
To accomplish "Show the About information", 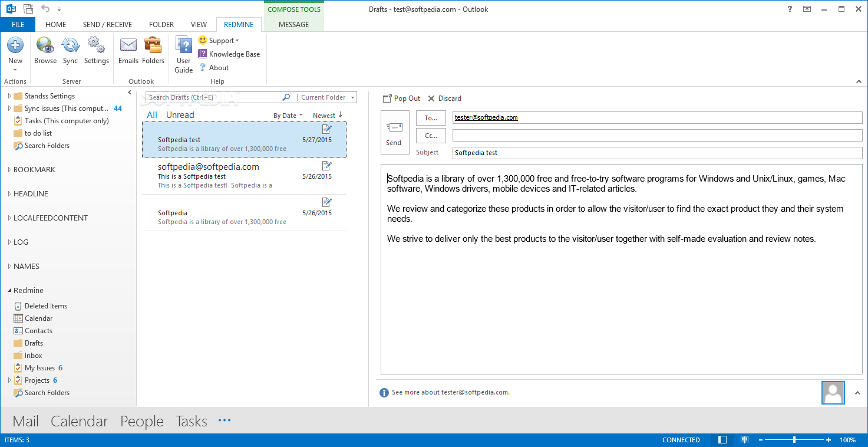I will point(214,68).
